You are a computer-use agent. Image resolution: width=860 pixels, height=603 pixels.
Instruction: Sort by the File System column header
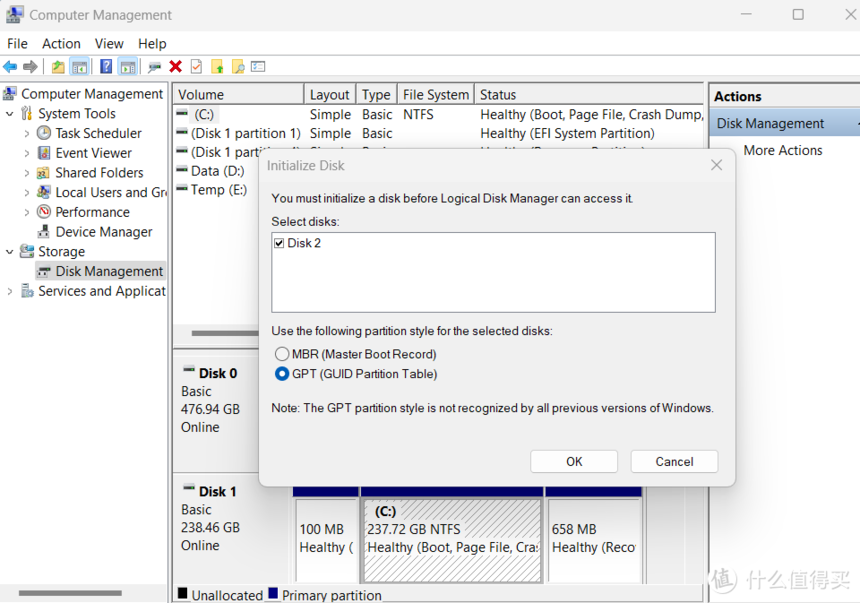point(436,94)
